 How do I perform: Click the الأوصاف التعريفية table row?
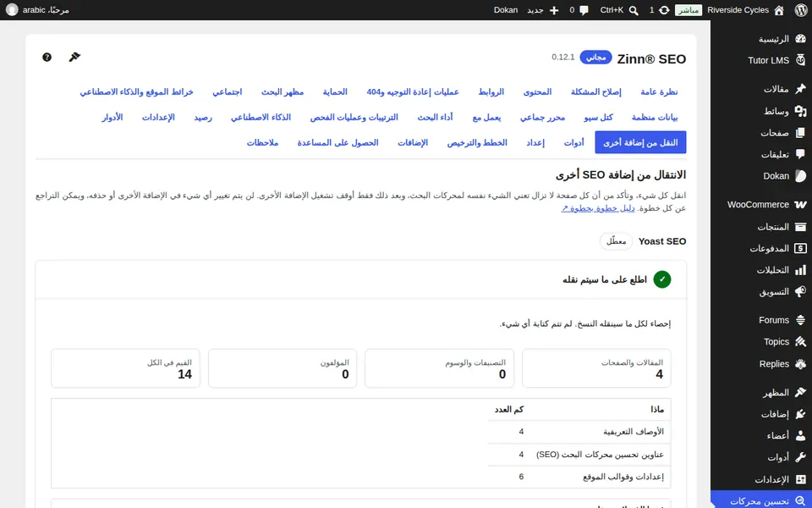[x=579, y=432]
